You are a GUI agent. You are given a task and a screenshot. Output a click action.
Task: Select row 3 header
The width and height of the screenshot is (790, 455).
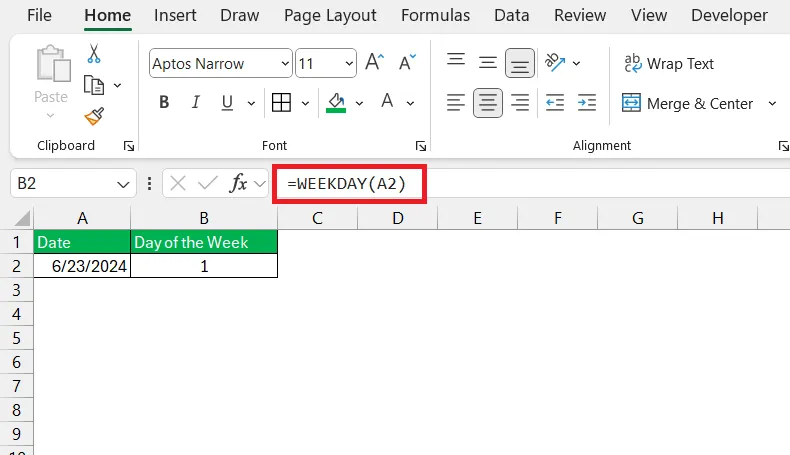(x=17, y=290)
